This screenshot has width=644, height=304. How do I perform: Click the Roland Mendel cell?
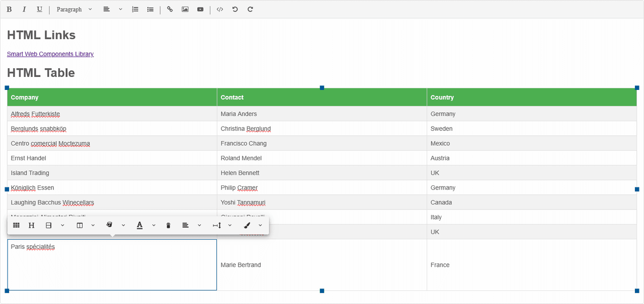click(322, 158)
